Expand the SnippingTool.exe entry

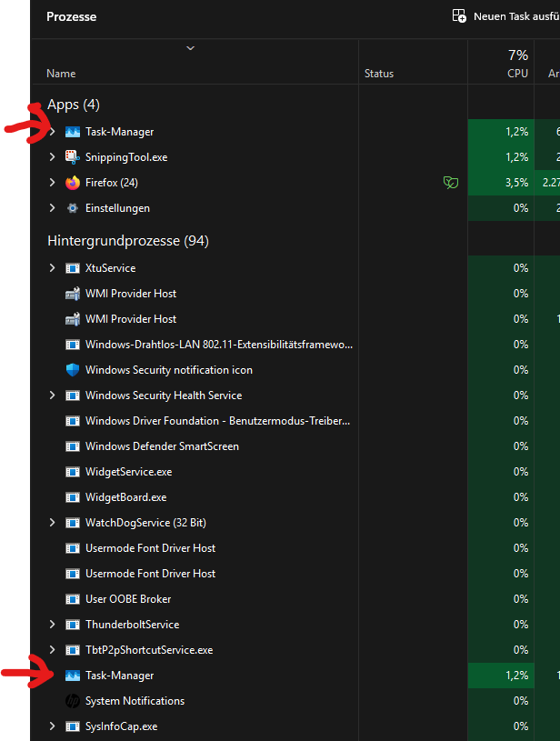(x=52, y=157)
